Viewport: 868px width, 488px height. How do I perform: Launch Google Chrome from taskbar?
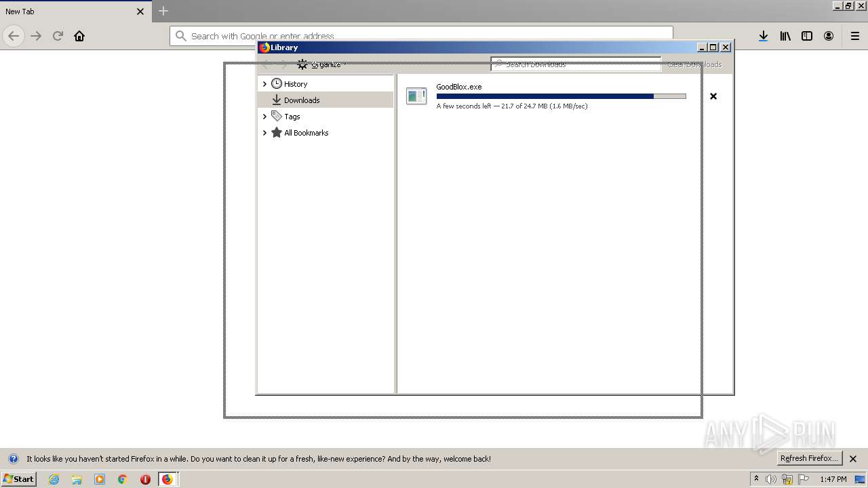click(x=123, y=479)
